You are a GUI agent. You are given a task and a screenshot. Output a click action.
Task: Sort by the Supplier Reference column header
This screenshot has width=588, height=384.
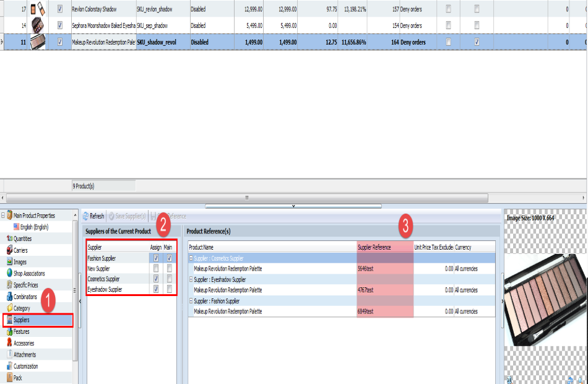tap(385, 247)
